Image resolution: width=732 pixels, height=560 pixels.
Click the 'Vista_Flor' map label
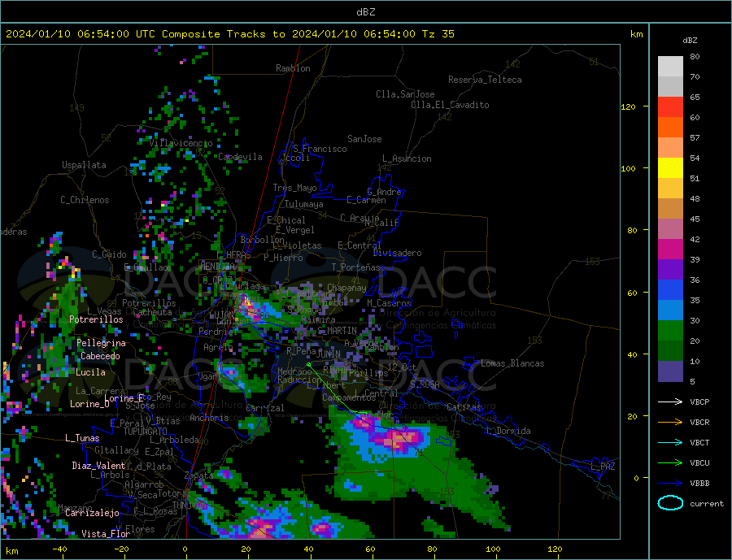[x=106, y=534]
